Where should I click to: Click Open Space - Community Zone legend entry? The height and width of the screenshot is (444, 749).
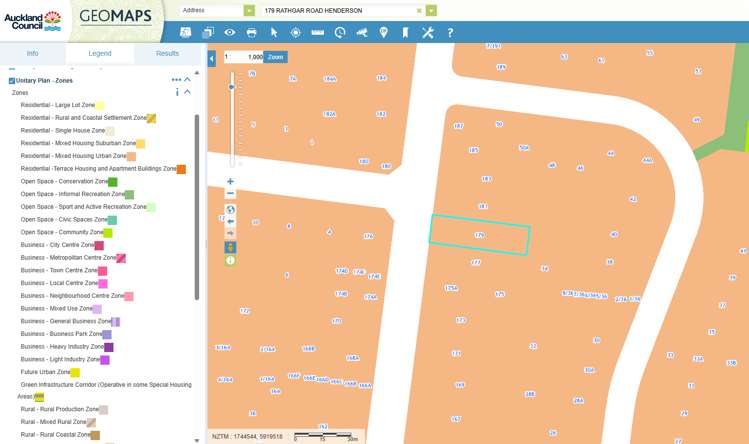tap(62, 232)
